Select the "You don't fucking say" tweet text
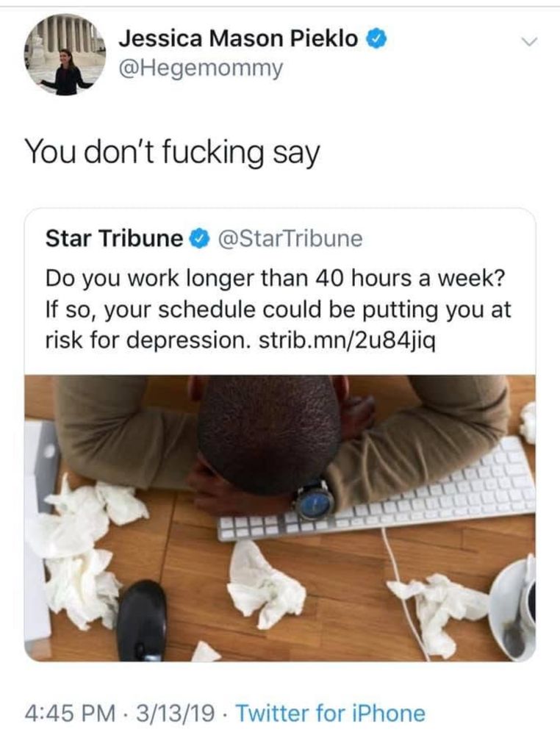 tap(172, 153)
